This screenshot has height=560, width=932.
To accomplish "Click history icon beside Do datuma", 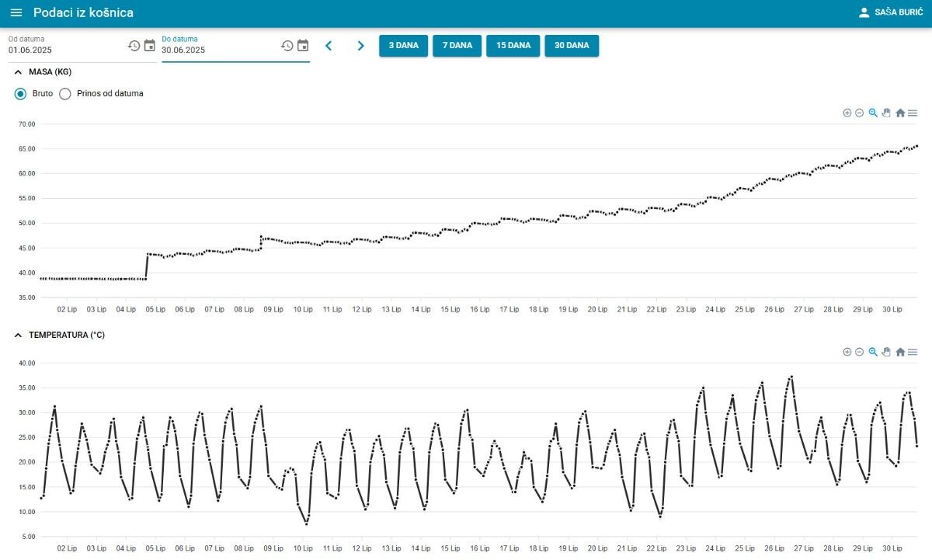I will (x=287, y=46).
